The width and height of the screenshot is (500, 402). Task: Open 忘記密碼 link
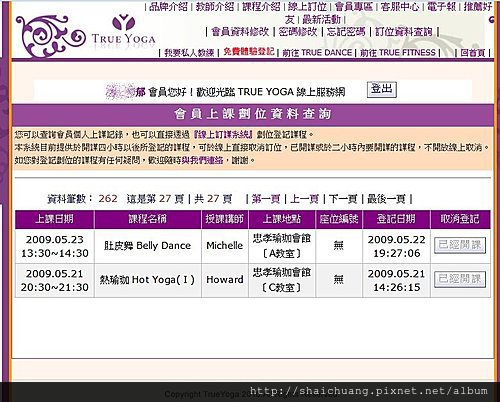(x=346, y=32)
